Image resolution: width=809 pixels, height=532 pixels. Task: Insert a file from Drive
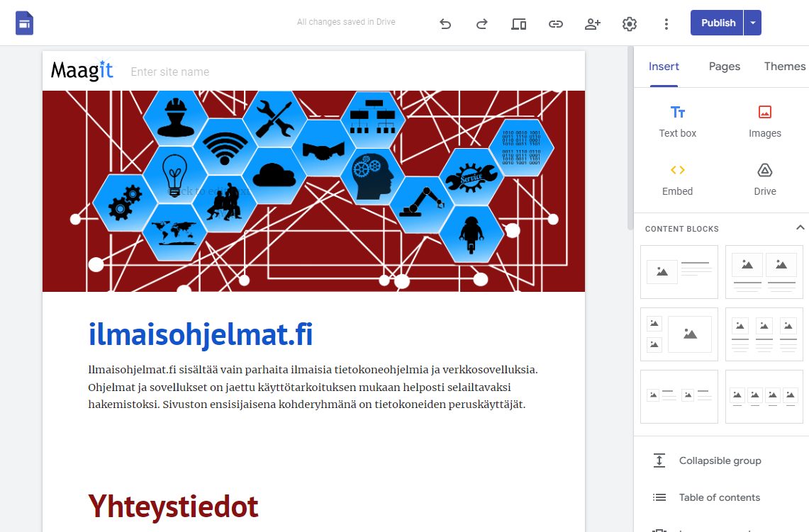pyautogui.click(x=764, y=181)
